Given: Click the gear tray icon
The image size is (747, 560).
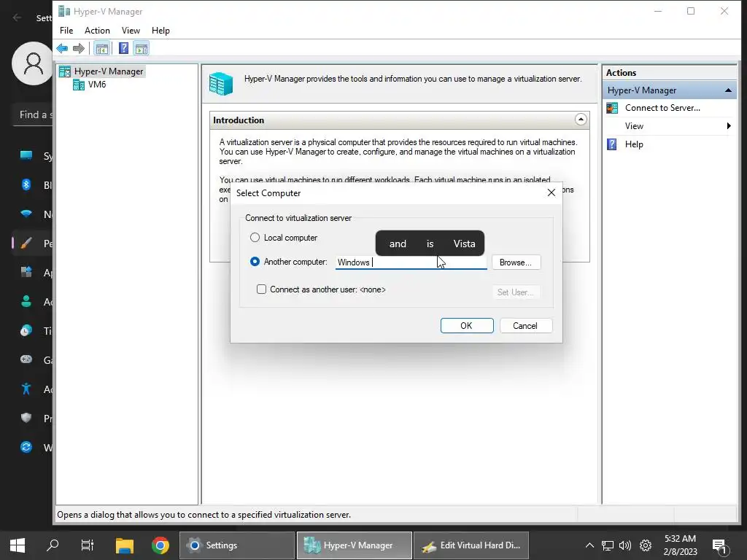Looking at the screenshot, I should pyautogui.click(x=646, y=545).
